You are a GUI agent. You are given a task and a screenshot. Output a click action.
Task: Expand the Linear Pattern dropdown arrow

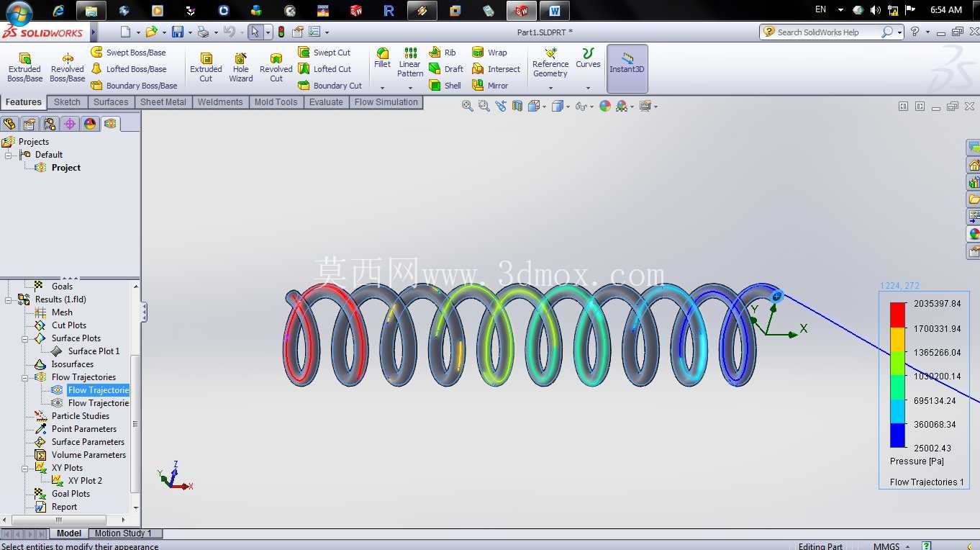[x=410, y=89]
